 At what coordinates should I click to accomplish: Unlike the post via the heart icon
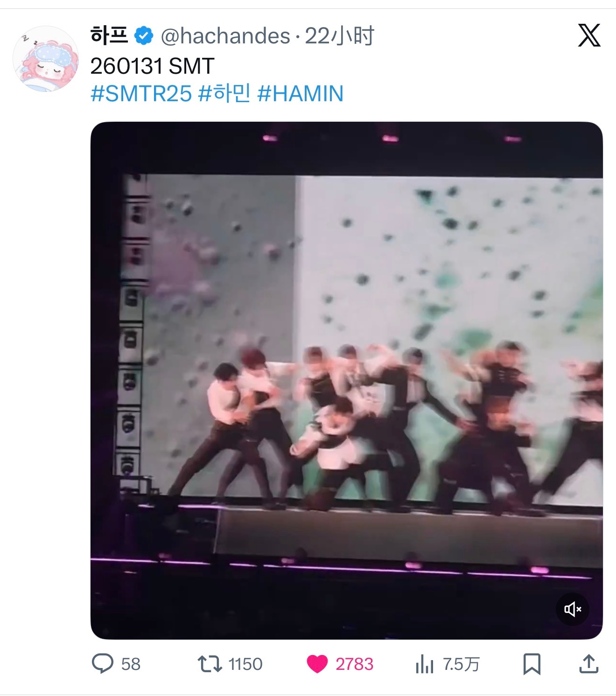317,664
